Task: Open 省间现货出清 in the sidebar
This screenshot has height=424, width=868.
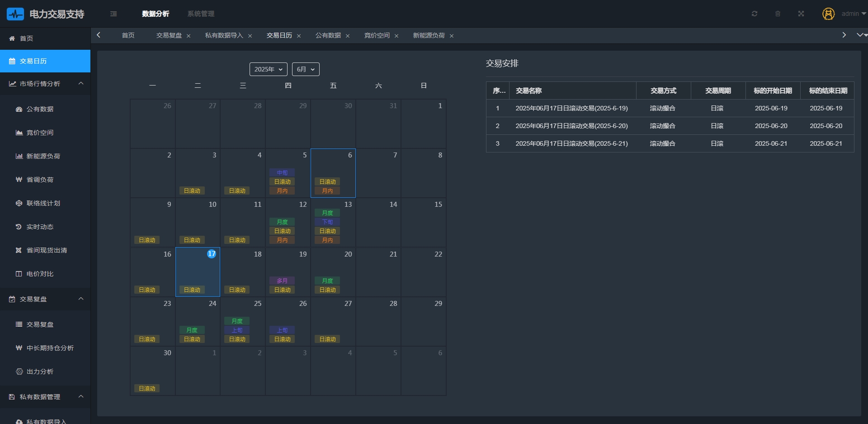Action: coord(45,250)
